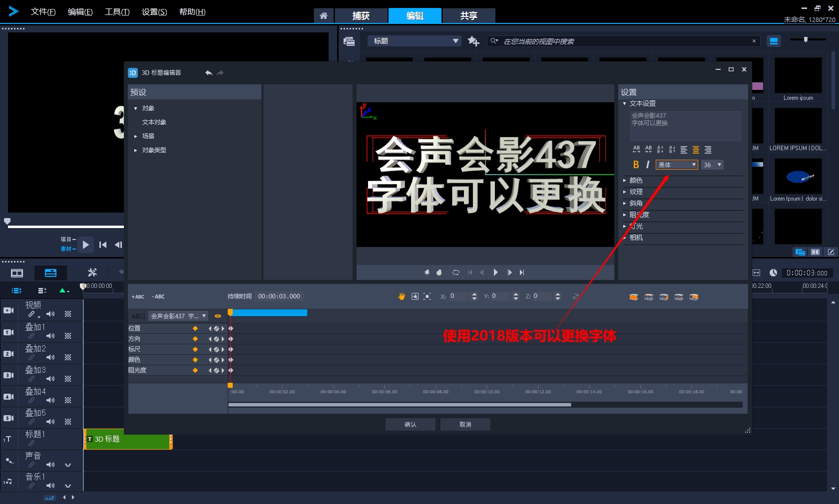This screenshot has width=839, height=504.
Task: Click the X position value field
Action: (458, 296)
